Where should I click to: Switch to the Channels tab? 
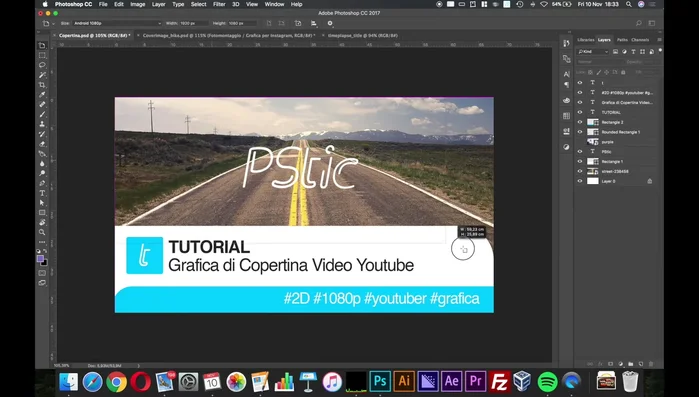coord(640,40)
